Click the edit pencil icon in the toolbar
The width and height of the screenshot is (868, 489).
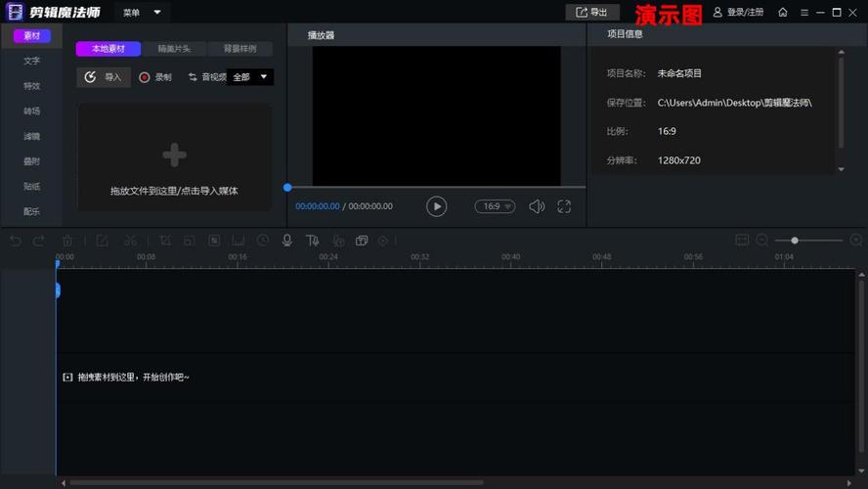[103, 241]
